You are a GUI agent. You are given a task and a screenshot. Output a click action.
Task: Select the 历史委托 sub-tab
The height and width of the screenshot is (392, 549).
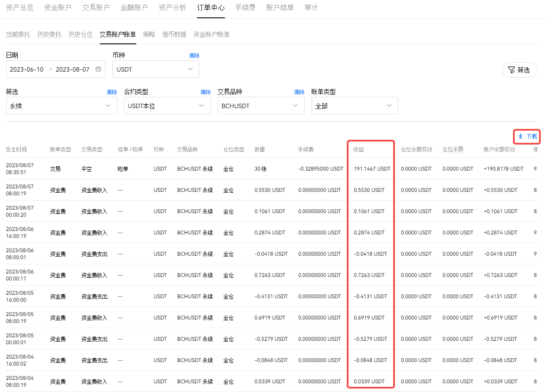pyautogui.click(x=49, y=35)
